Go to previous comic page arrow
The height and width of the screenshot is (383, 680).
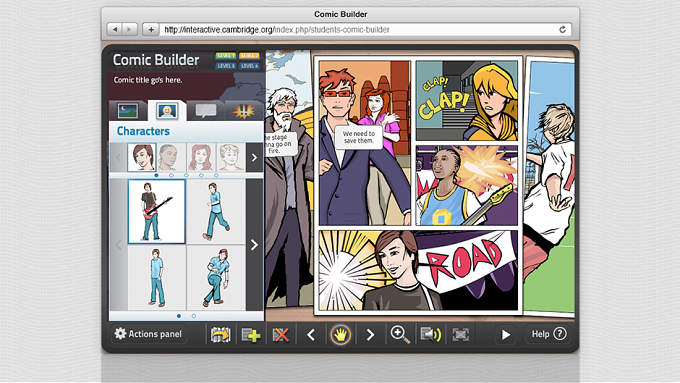coord(311,335)
